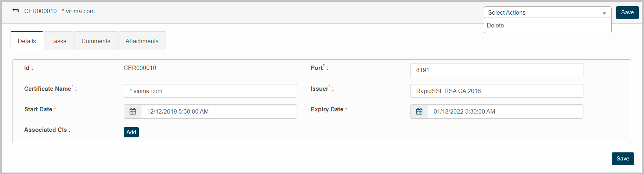644x174 pixels.
Task: Click the back arrow beside CER000010 title
Action: pyautogui.click(x=15, y=11)
